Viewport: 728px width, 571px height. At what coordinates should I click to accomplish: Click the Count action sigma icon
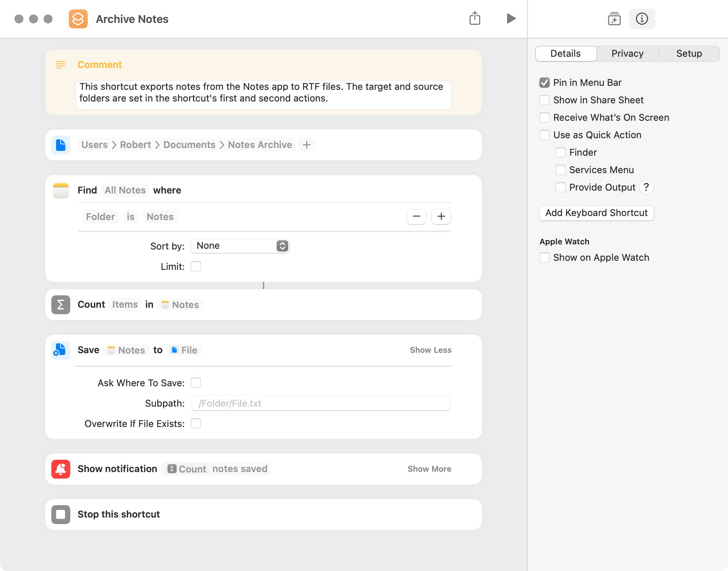pyautogui.click(x=61, y=304)
